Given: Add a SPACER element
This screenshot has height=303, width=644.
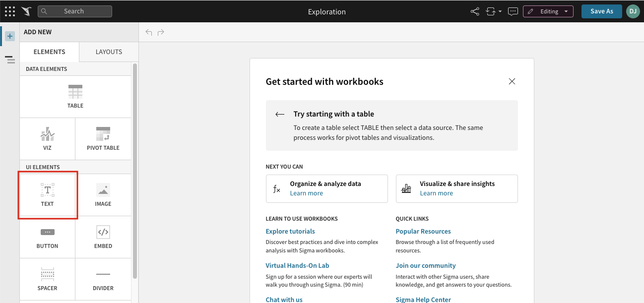Looking at the screenshot, I should [47, 279].
